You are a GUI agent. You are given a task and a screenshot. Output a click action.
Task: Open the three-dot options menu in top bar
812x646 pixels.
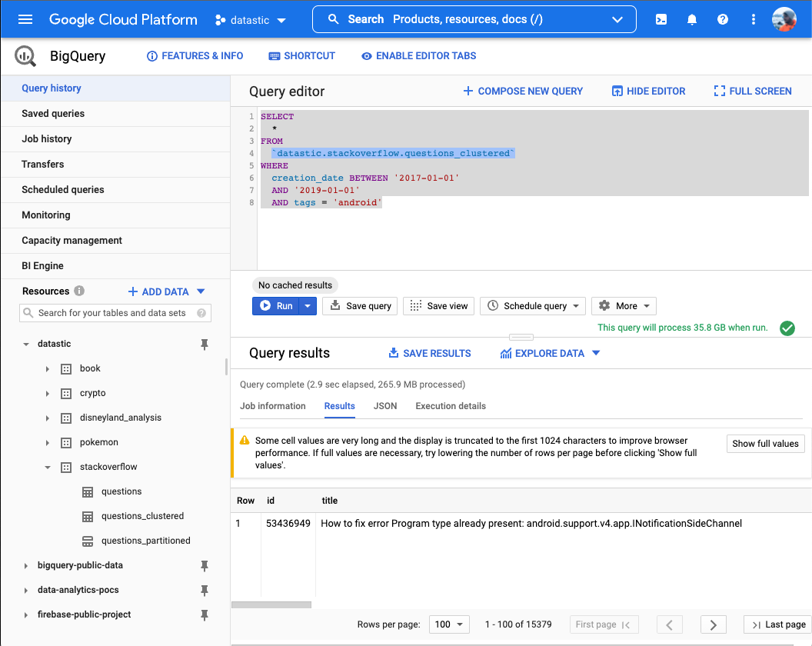(x=753, y=19)
